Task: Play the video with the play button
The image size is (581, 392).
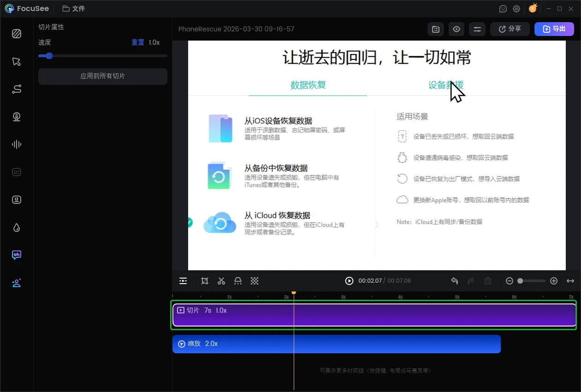Action: point(350,281)
